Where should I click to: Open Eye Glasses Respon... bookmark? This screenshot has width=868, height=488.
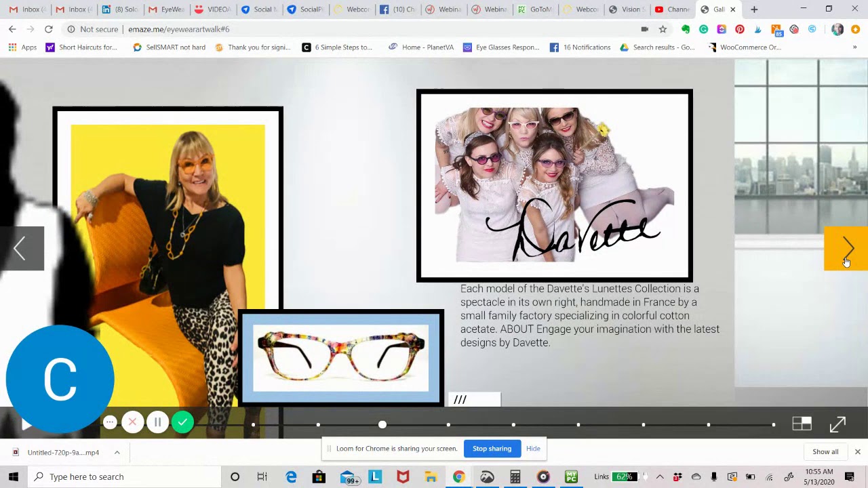pos(501,47)
